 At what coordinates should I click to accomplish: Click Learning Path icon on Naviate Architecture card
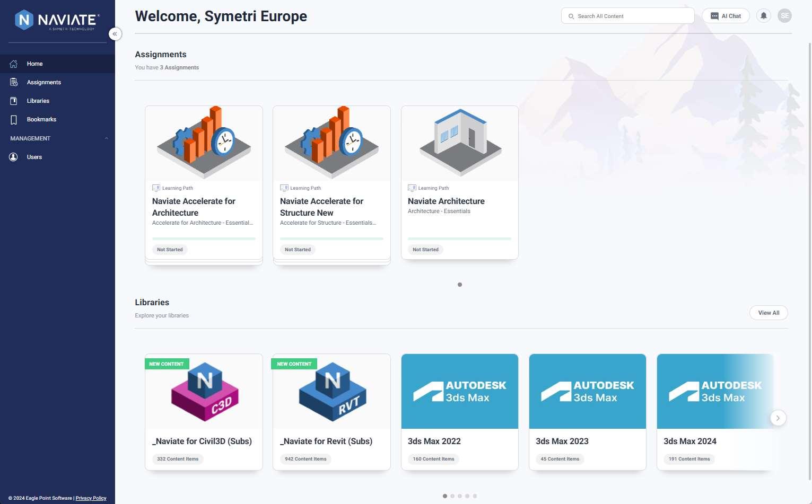pyautogui.click(x=412, y=188)
